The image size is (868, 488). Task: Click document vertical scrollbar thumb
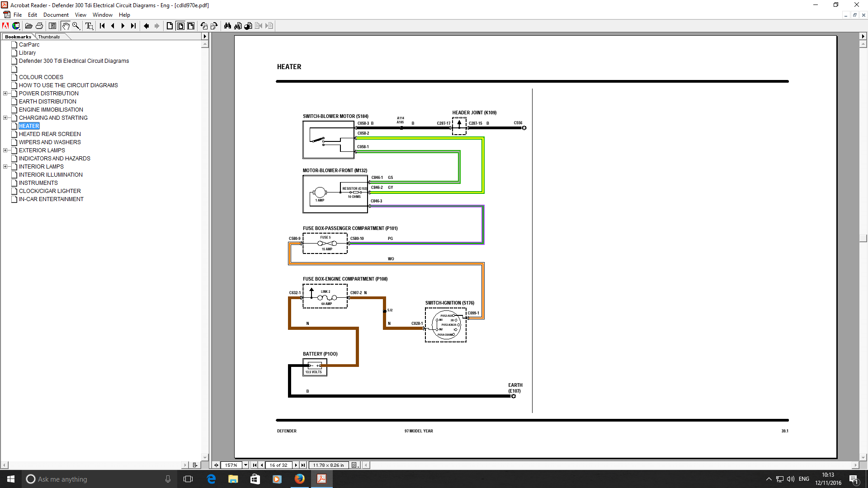[x=863, y=239]
